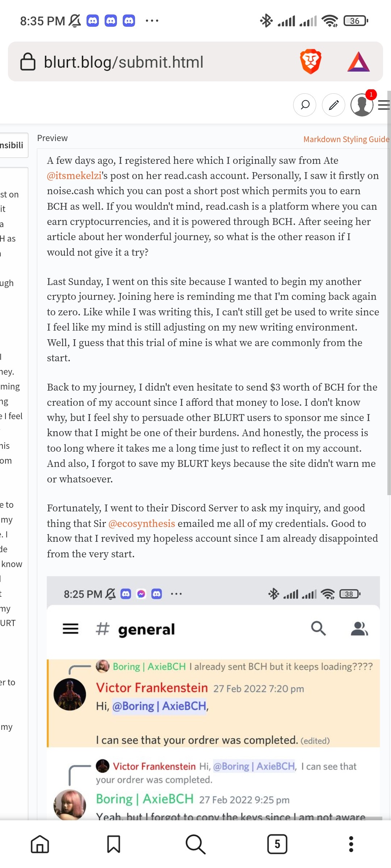This screenshot has height=868, width=391.
Task: Open bookmarks from the bottom bar
Action: pyautogui.click(x=114, y=844)
